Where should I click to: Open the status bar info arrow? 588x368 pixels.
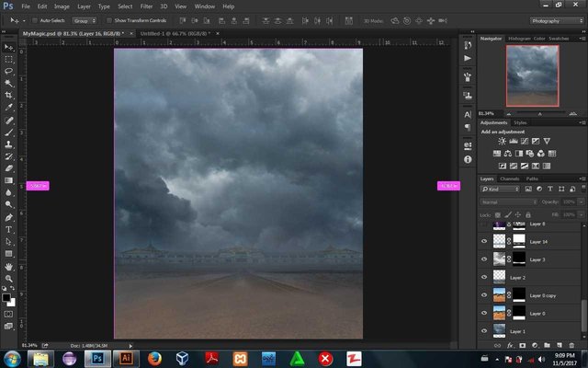(x=130, y=346)
